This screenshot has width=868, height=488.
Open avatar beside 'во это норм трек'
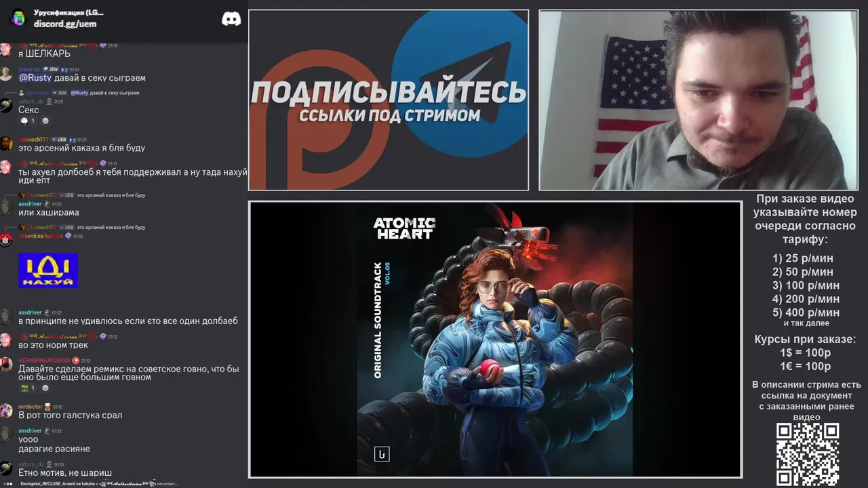pos(6,340)
